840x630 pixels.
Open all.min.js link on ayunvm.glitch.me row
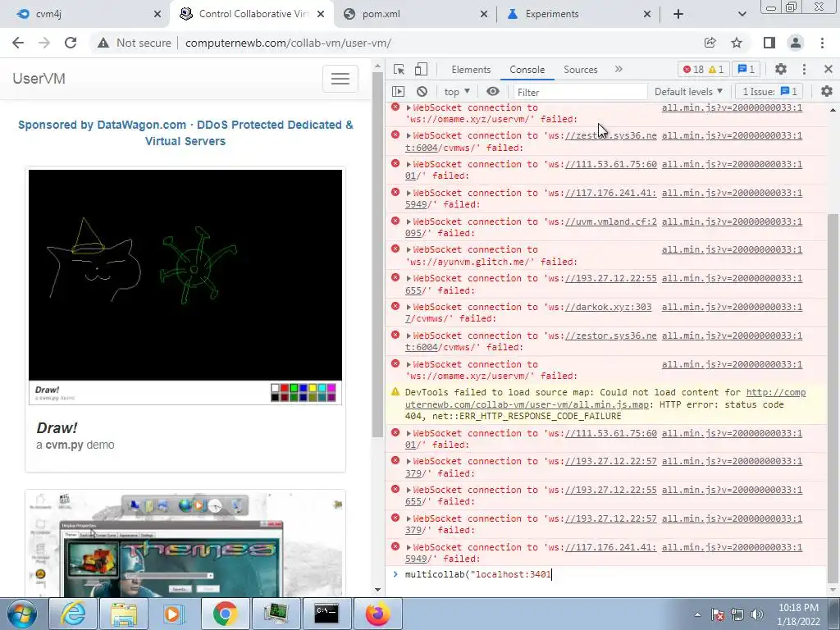(732, 249)
